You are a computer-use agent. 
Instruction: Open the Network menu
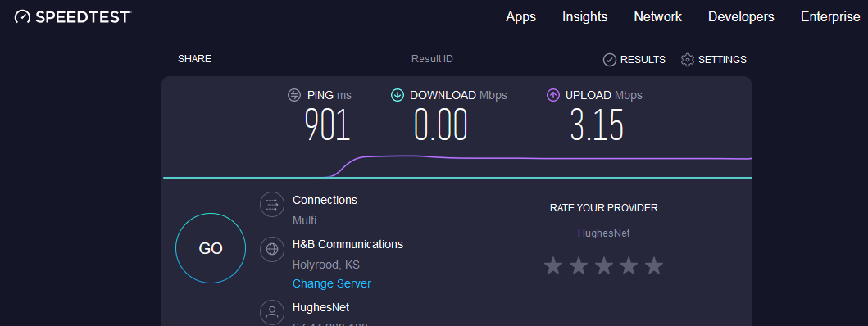click(x=657, y=17)
